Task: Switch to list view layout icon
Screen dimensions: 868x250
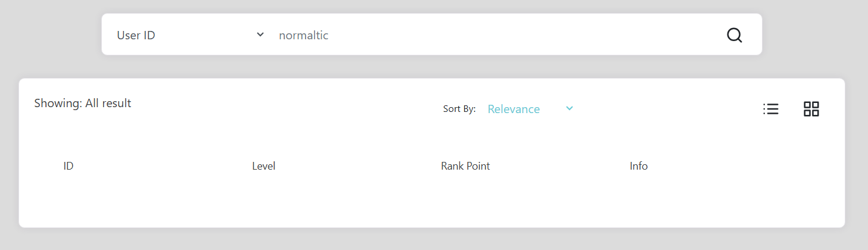Action: (771, 109)
